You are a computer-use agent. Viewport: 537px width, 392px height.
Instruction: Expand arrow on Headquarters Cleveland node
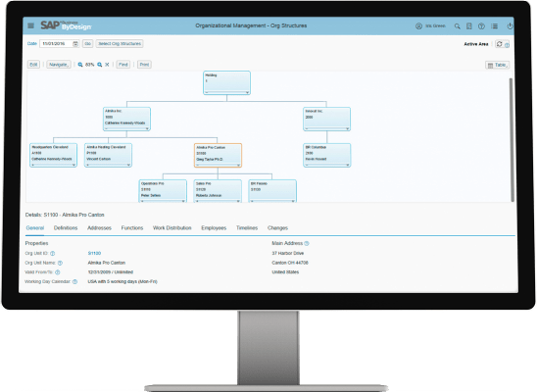coord(73,165)
